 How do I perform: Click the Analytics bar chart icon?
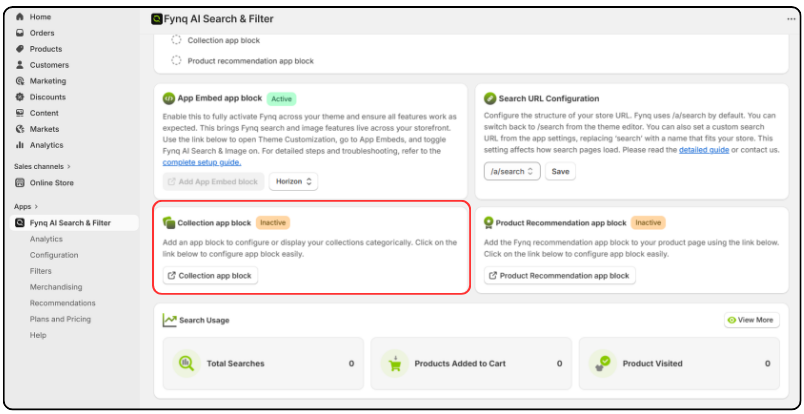tap(20, 145)
